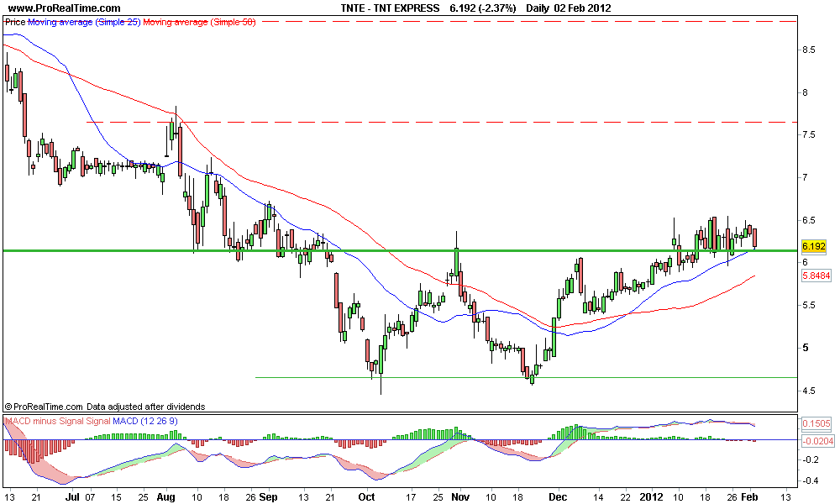Select the Moving average (Simple 50) legend entry
The image size is (840, 504).
coord(199,22)
